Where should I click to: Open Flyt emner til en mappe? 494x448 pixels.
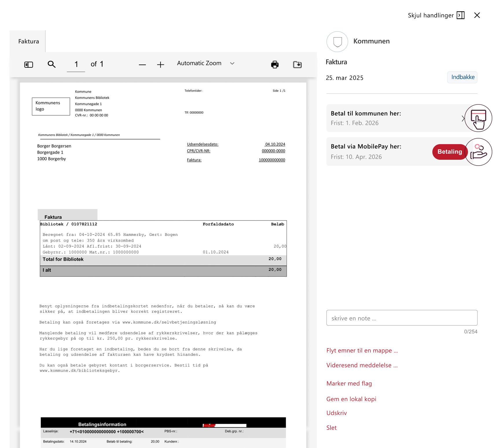point(362,350)
